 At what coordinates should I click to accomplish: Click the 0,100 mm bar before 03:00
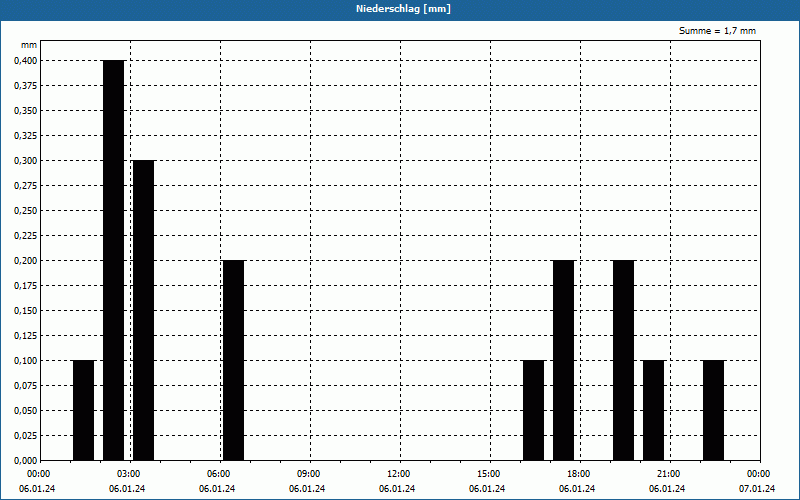(x=84, y=410)
